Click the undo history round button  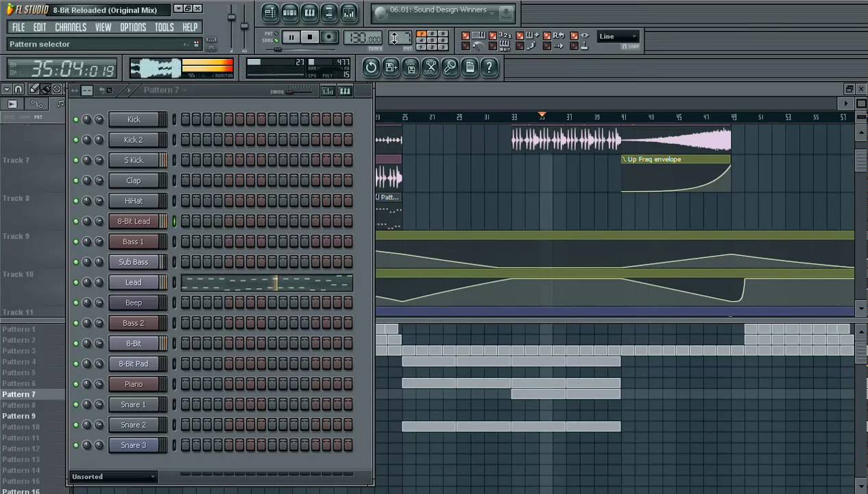click(x=371, y=67)
